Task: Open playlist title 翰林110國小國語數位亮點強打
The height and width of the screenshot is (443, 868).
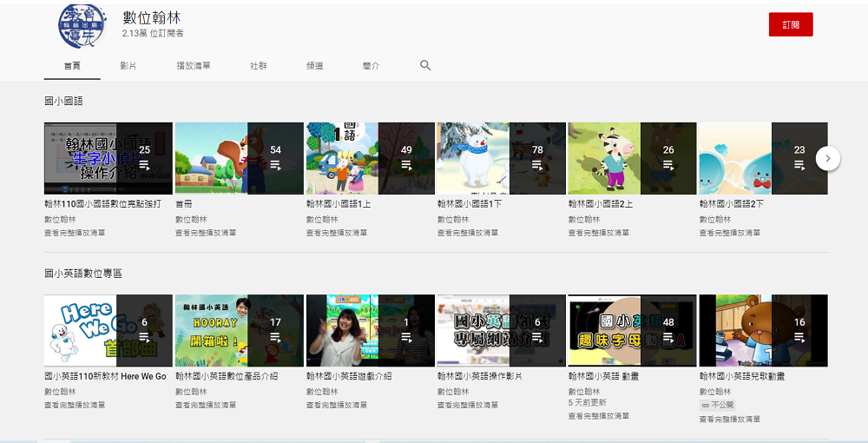Action: [x=103, y=204]
